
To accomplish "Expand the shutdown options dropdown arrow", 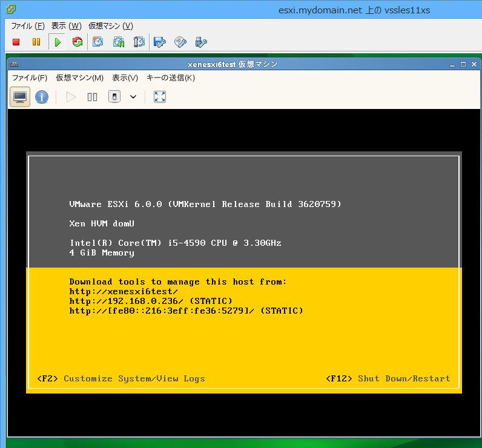I will point(133,97).
